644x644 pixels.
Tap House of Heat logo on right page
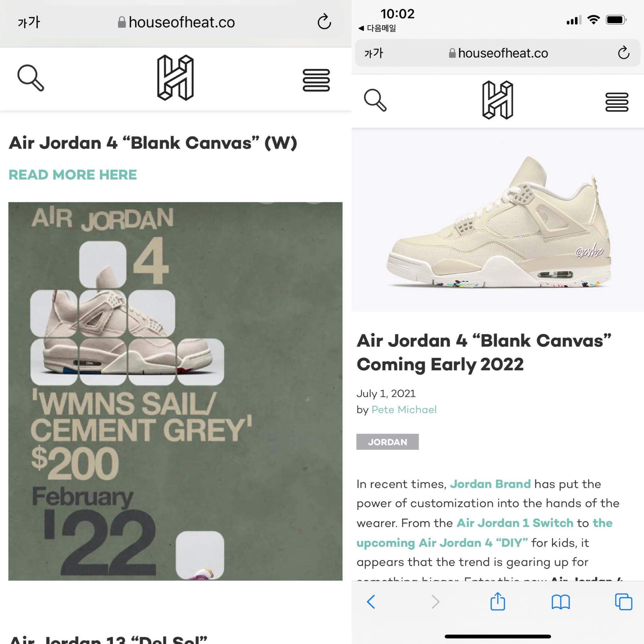pos(498,100)
